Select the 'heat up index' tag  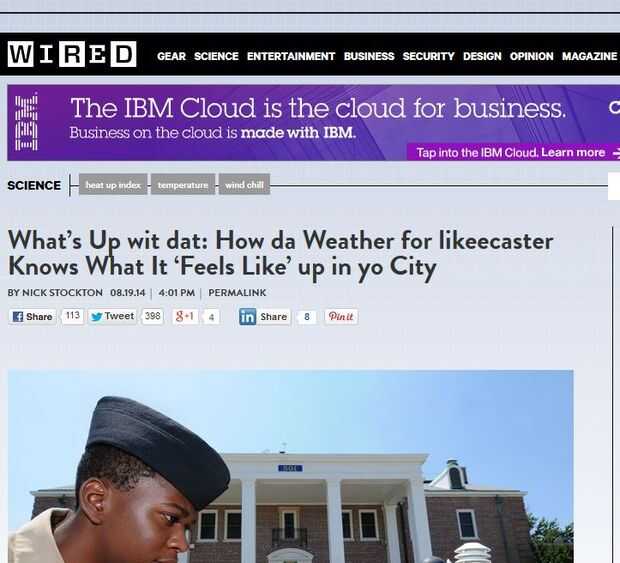click(x=113, y=185)
